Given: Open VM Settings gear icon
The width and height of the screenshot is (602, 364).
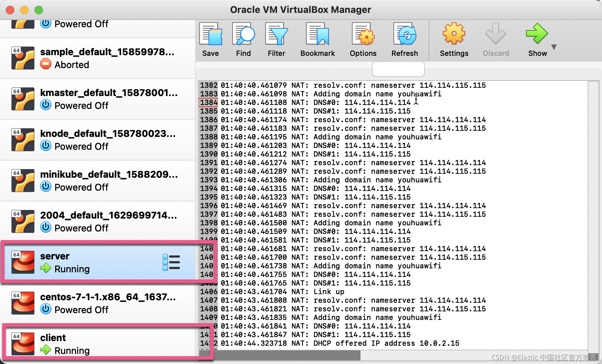Looking at the screenshot, I should (x=454, y=34).
